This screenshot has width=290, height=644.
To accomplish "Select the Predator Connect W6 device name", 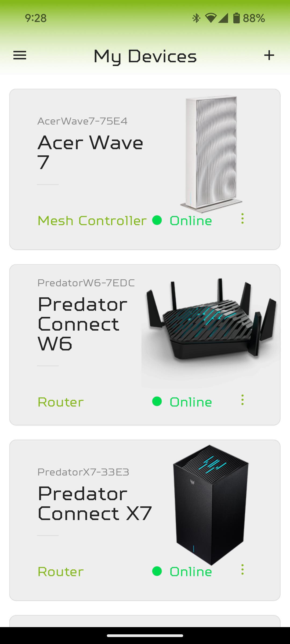I will (x=83, y=324).
